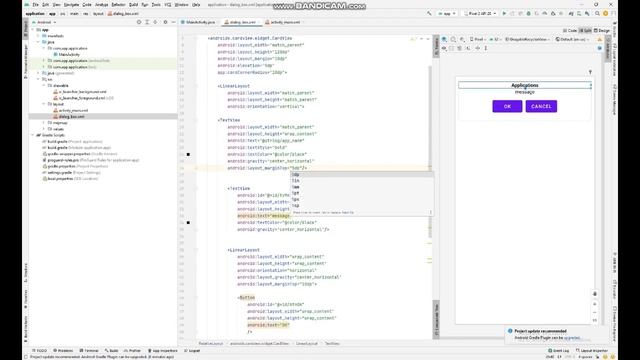Select design surface layers icon in preview toolbar
Viewport: 640px width, 360px height.
[x=444, y=40]
